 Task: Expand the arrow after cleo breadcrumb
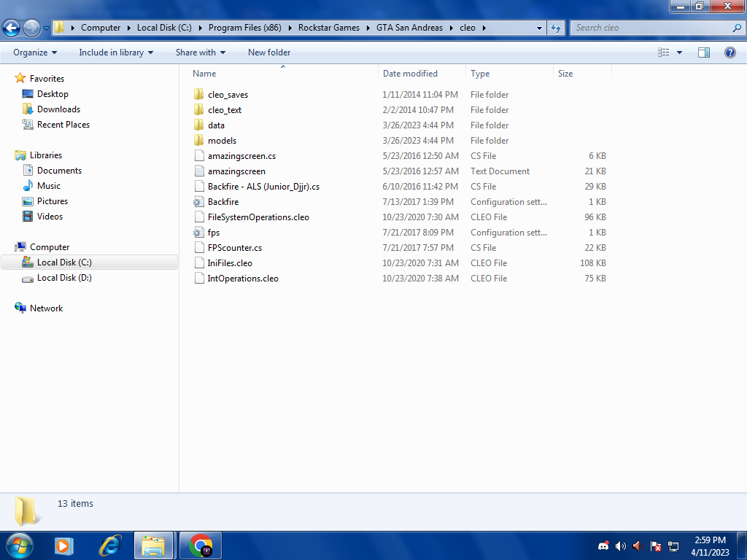(484, 28)
